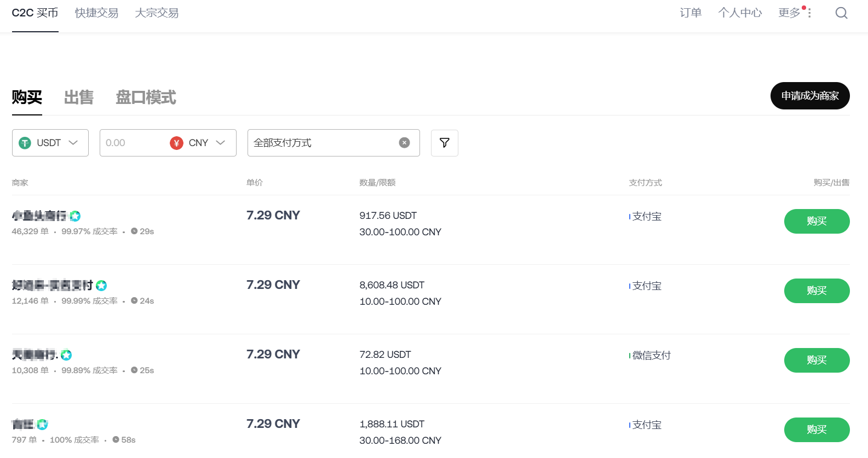
Task: Click the filter funnel icon
Action: (444, 143)
